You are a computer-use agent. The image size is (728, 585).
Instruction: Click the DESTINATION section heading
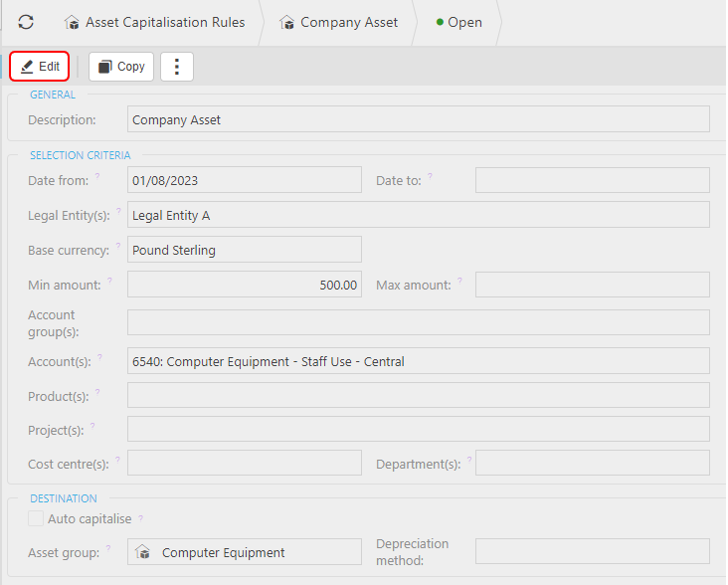click(64, 498)
